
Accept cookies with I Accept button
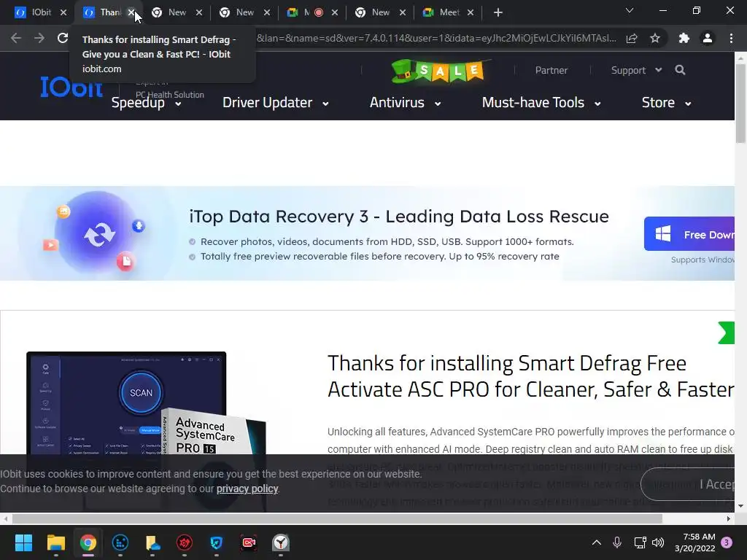click(x=689, y=484)
